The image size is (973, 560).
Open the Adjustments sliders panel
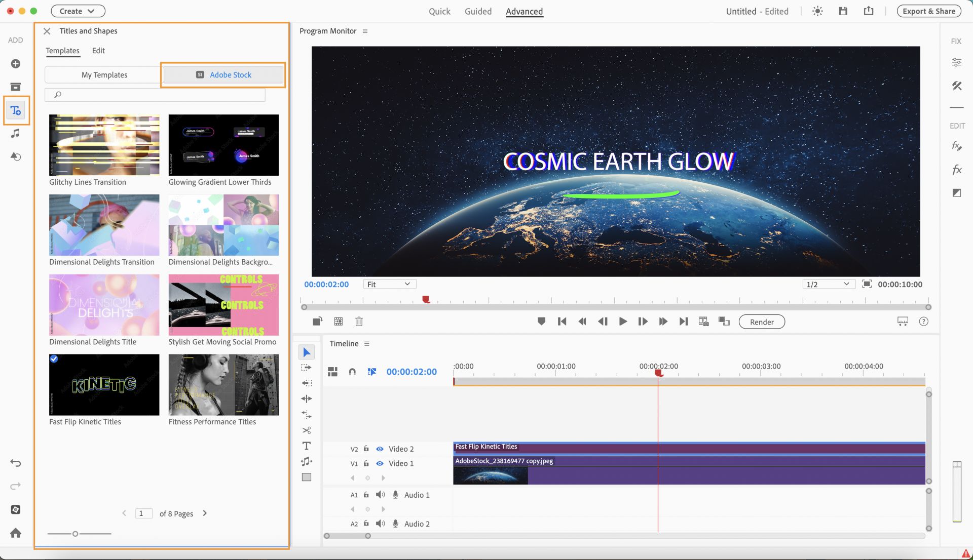[956, 62]
